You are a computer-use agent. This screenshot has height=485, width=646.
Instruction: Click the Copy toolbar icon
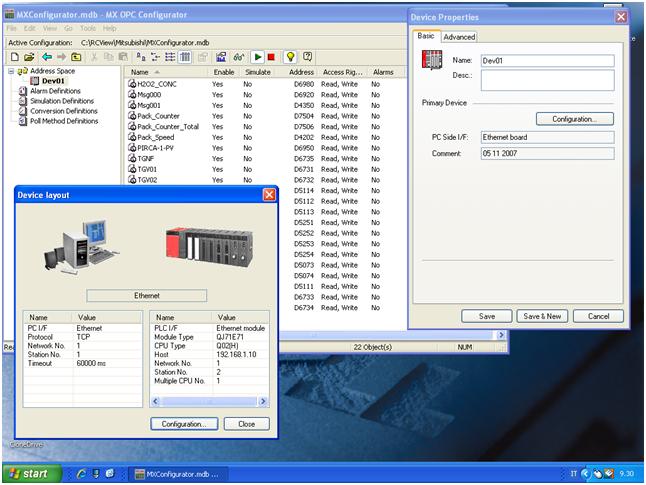pyautogui.click(x=109, y=57)
